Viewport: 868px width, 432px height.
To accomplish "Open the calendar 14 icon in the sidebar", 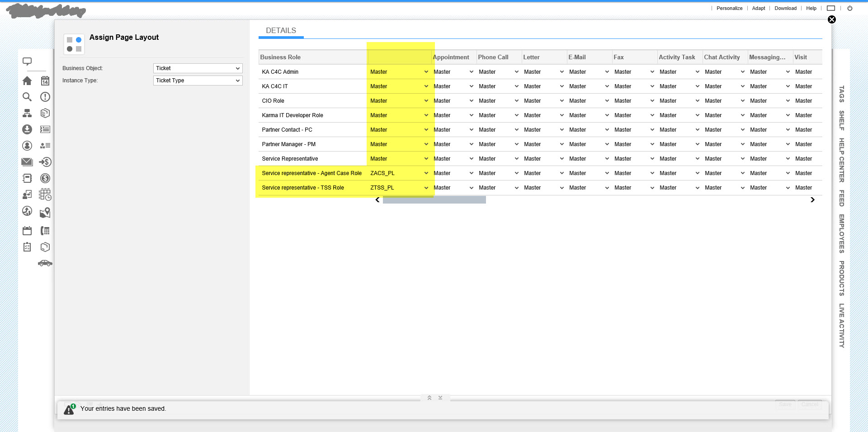I will 45,81.
